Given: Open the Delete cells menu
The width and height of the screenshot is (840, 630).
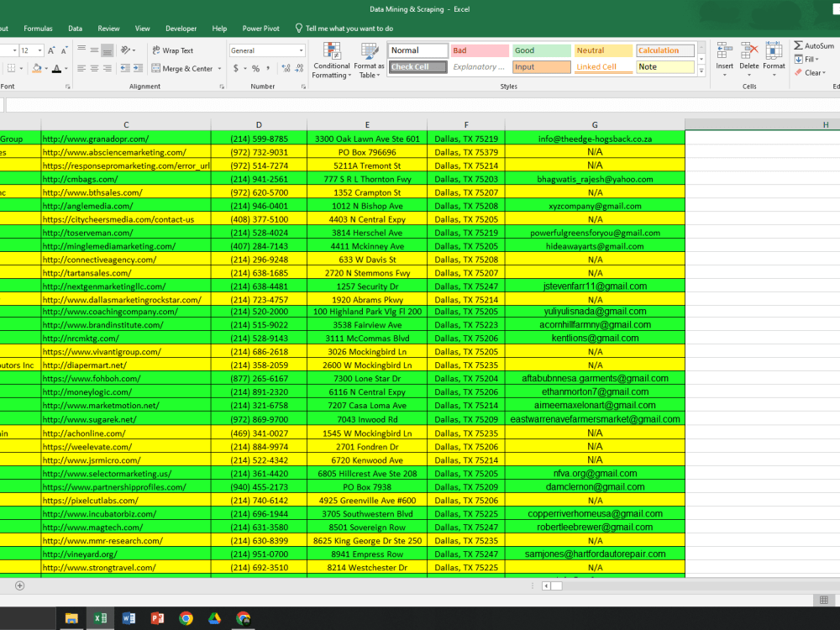Looking at the screenshot, I should pyautogui.click(x=749, y=59).
